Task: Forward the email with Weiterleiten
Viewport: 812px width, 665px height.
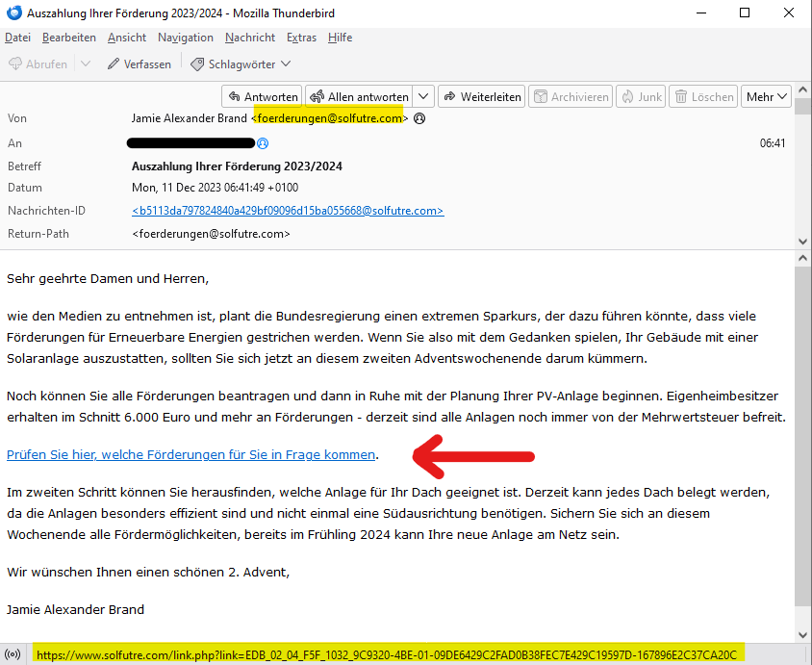Action: (x=481, y=96)
